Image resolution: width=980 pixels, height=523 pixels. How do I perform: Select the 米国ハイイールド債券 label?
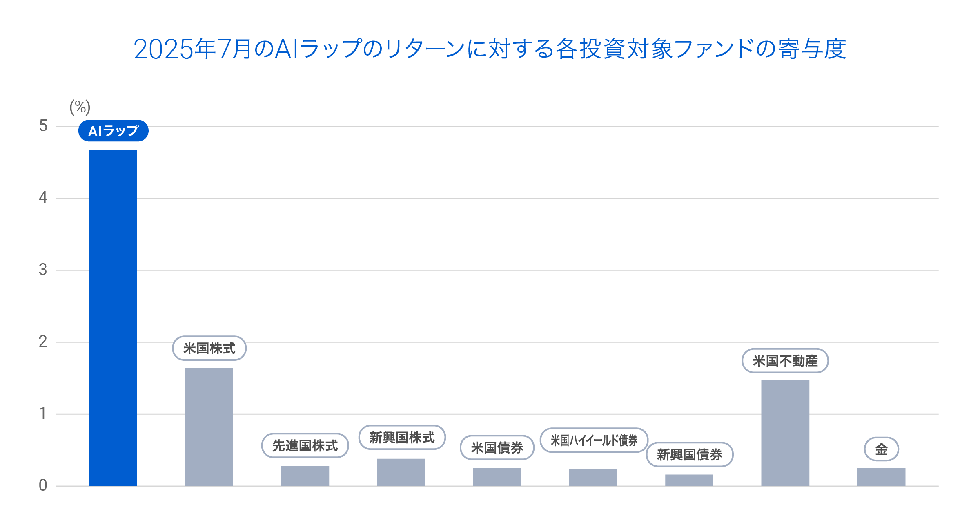(594, 440)
